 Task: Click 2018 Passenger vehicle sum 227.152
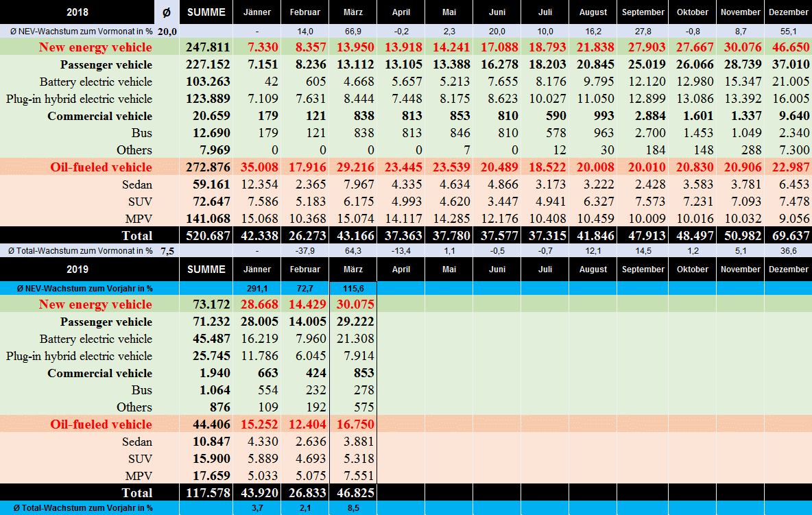(206, 64)
